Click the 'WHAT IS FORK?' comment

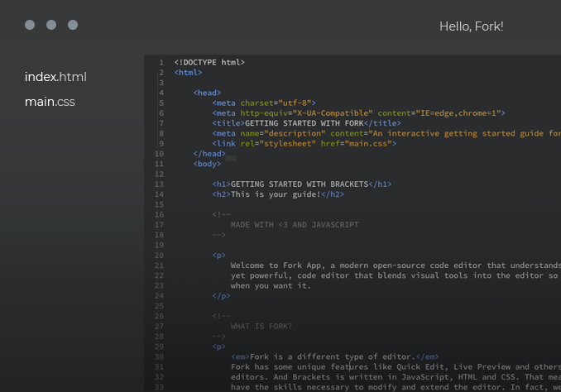pos(261,327)
